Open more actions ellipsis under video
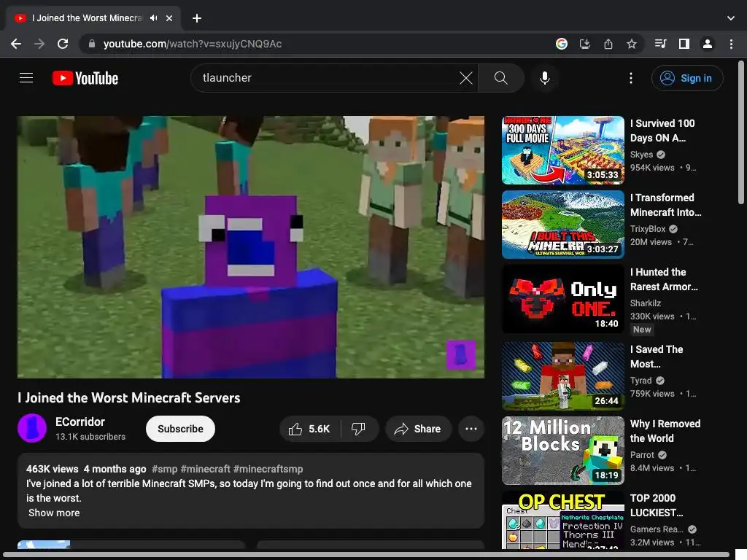Screen dimensions: 747x560 [471, 429]
